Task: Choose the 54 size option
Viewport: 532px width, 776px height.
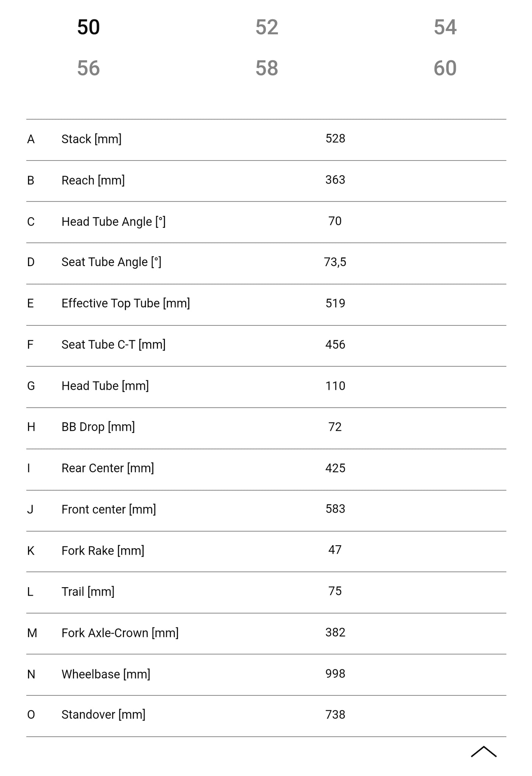Action: (x=445, y=27)
